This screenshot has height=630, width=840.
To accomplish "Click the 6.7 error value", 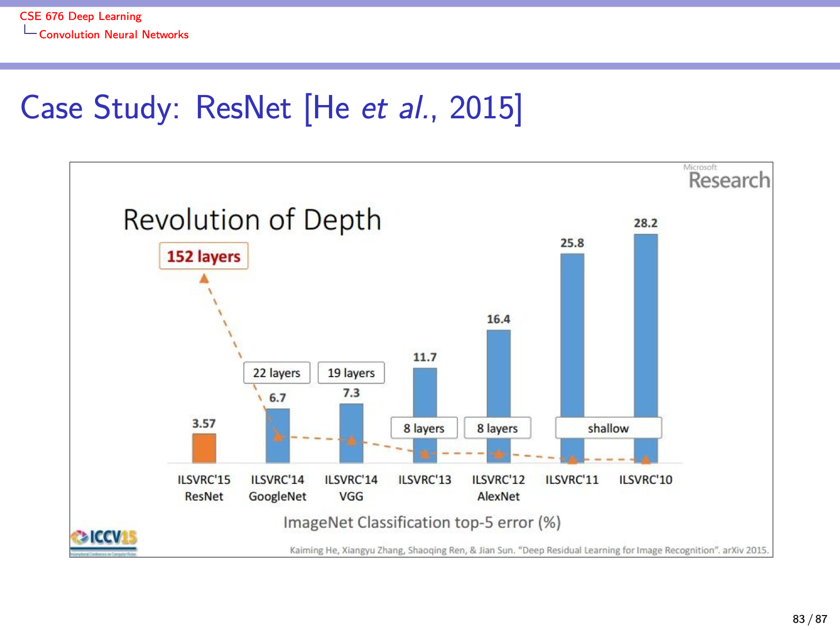I will click(x=277, y=398).
